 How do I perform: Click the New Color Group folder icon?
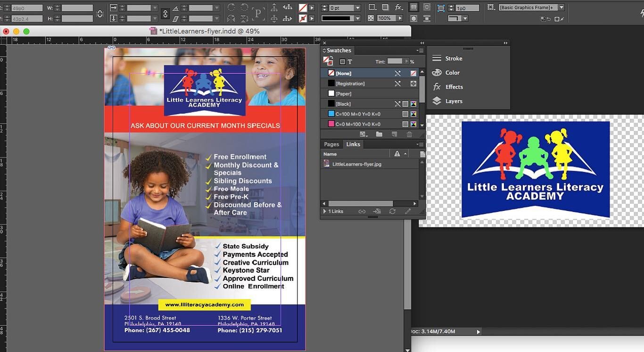click(379, 134)
